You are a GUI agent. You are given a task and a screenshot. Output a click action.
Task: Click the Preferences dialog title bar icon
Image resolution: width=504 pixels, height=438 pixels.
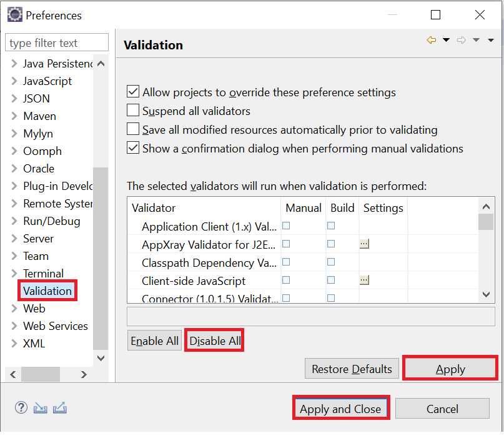tap(14, 14)
